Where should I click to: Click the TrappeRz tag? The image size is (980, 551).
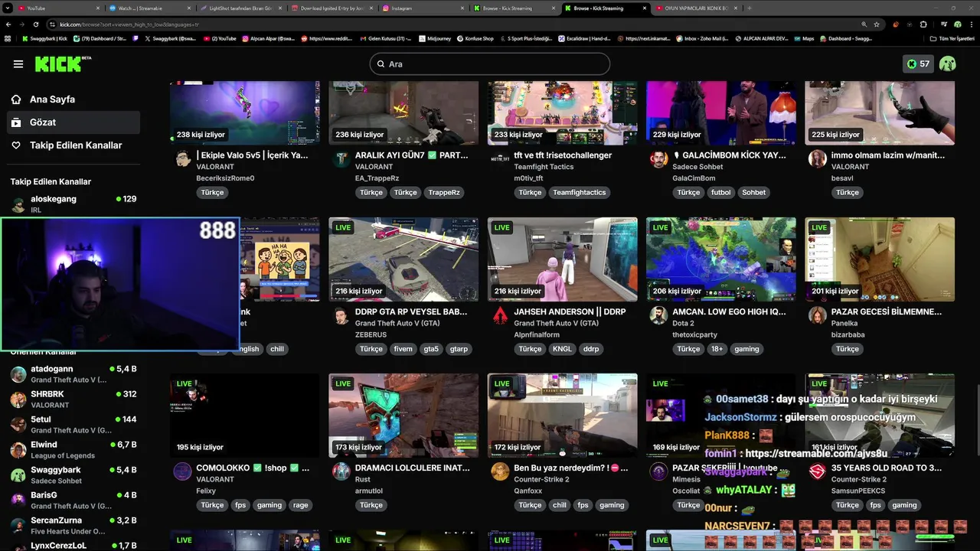pyautogui.click(x=444, y=193)
